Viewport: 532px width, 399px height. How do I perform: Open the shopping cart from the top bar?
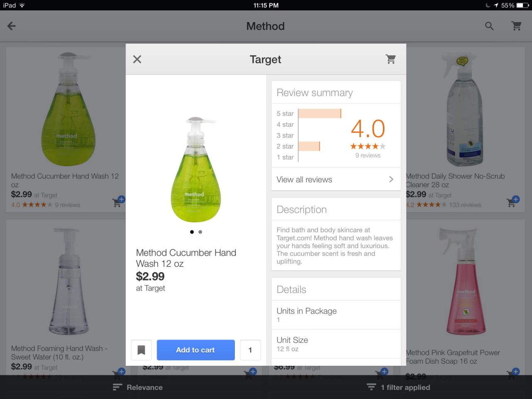(516, 26)
